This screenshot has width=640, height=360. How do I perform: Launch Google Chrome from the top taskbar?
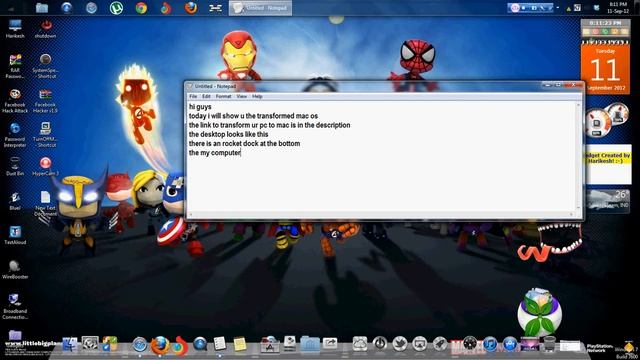pyautogui.click(x=141, y=8)
